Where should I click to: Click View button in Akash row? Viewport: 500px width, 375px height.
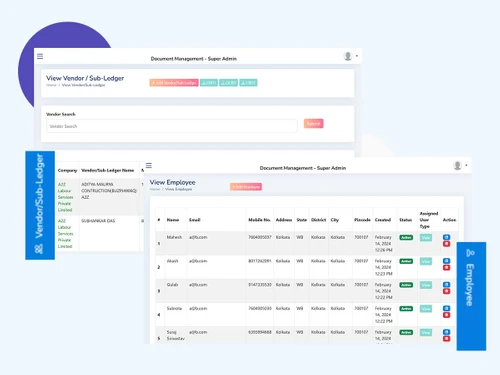pos(426,261)
